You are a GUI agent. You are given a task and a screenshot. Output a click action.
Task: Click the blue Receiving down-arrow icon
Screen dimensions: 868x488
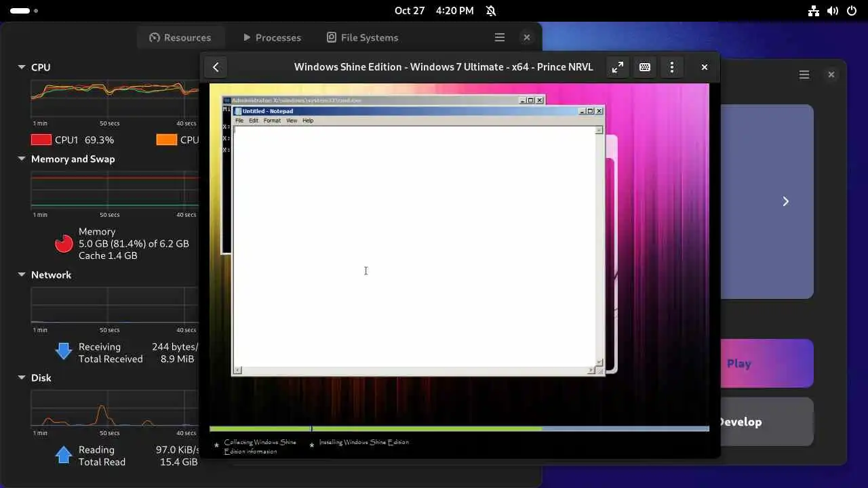pyautogui.click(x=64, y=351)
